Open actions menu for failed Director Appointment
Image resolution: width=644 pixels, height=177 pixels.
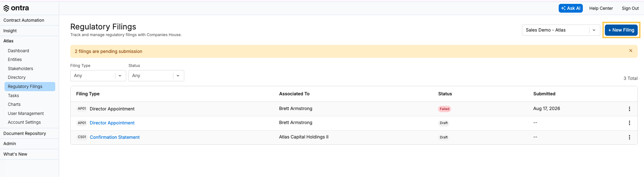point(629,109)
